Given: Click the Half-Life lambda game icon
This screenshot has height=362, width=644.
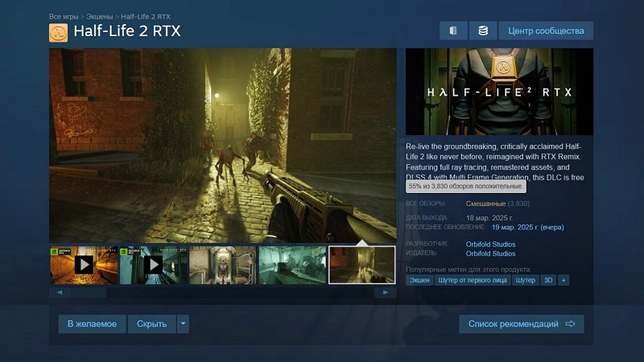Looking at the screenshot, I should point(59,32).
